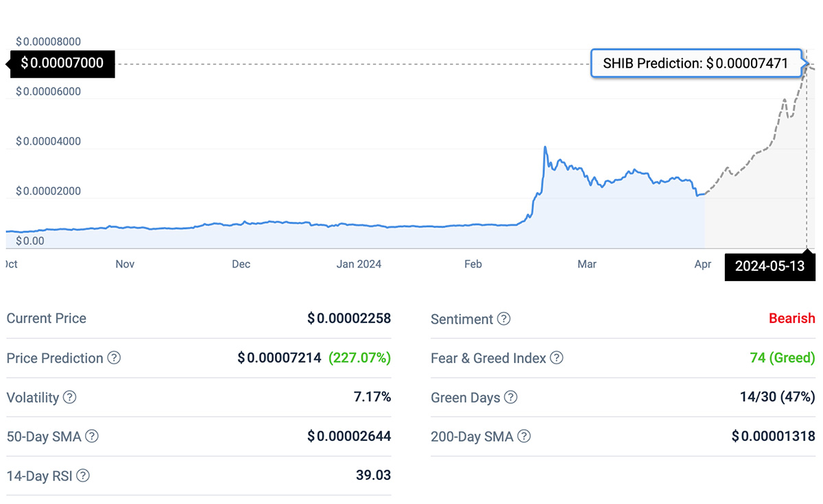Screen dimensions: 823x504
Task: Click the Nov label on the date axis
Action: point(125,264)
